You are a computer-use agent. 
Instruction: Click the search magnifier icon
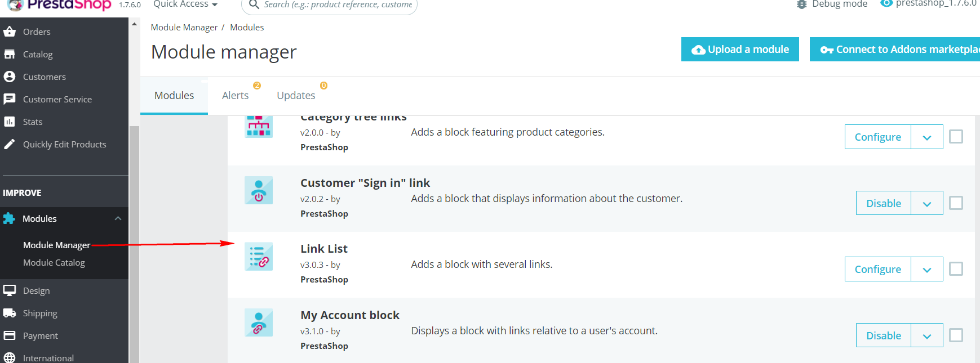click(254, 5)
